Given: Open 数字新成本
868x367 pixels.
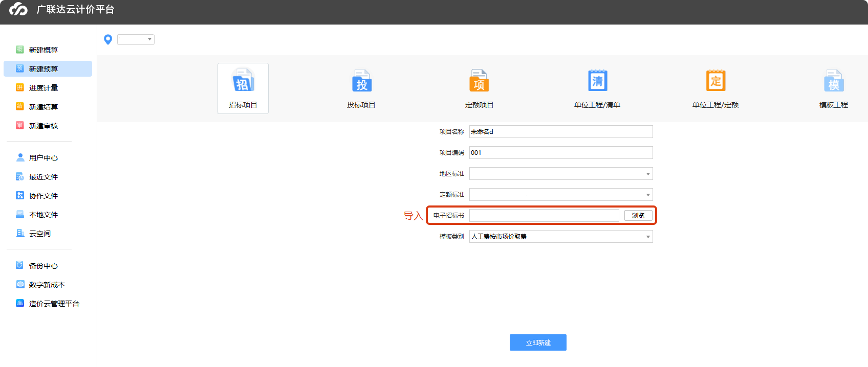Looking at the screenshot, I should click(48, 284).
